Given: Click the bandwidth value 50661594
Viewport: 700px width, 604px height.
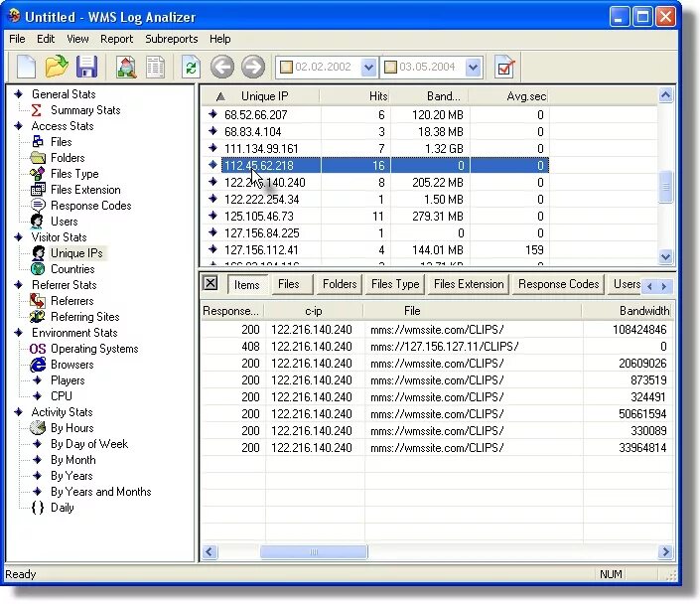Looking at the screenshot, I should coord(642,414).
